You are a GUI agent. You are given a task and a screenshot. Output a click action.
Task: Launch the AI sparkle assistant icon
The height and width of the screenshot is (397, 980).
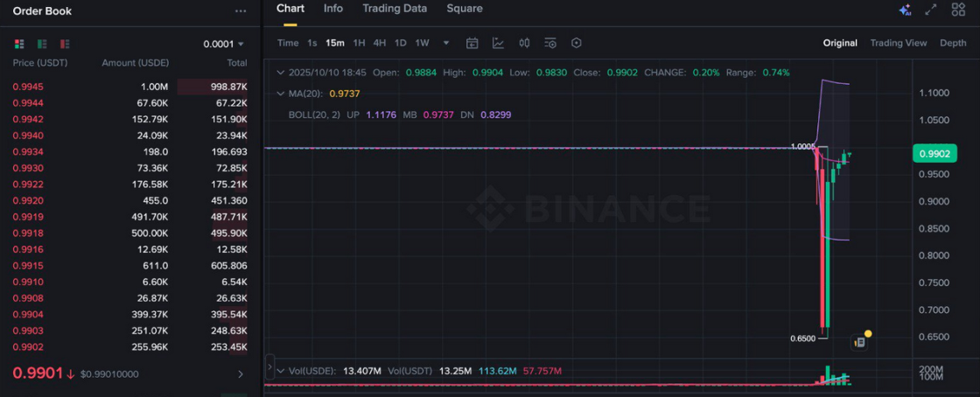[905, 10]
